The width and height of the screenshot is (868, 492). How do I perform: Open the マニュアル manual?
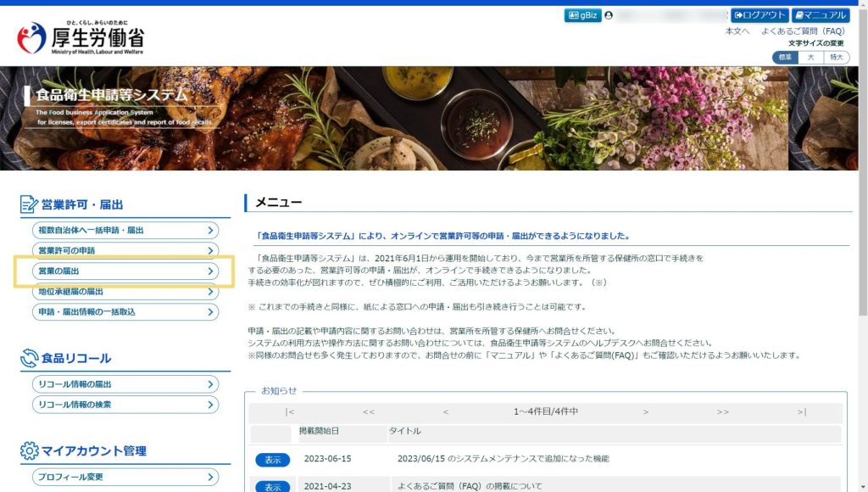tap(821, 15)
